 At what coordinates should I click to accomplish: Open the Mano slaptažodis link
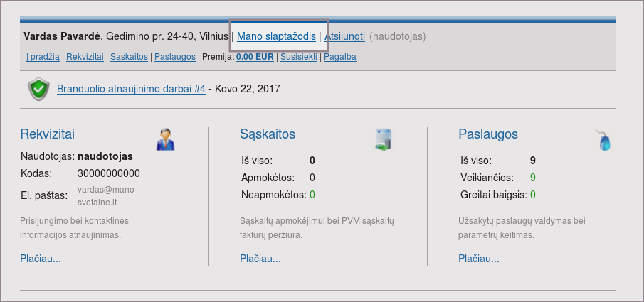pos(276,36)
